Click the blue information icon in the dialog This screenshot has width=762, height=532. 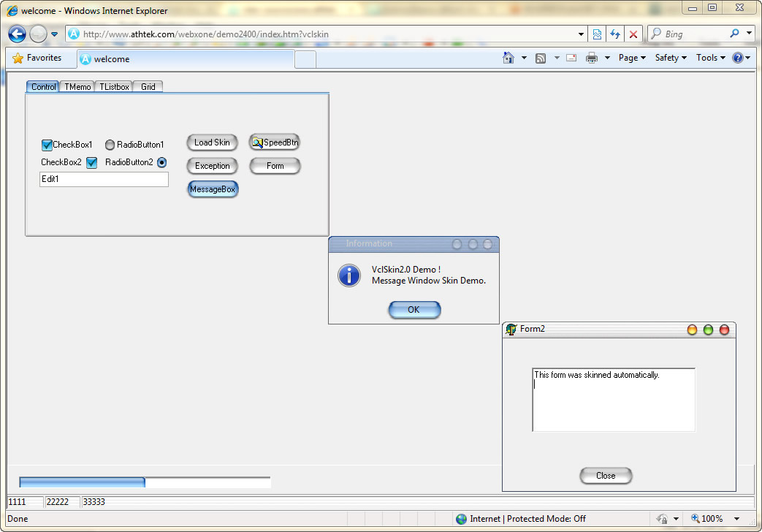[348, 275]
